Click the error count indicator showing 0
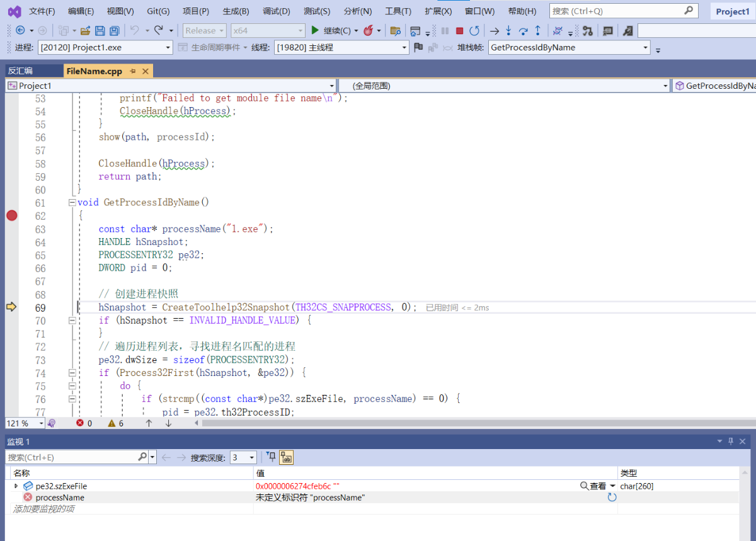Image resolution: width=756 pixels, height=541 pixels. 84,423
